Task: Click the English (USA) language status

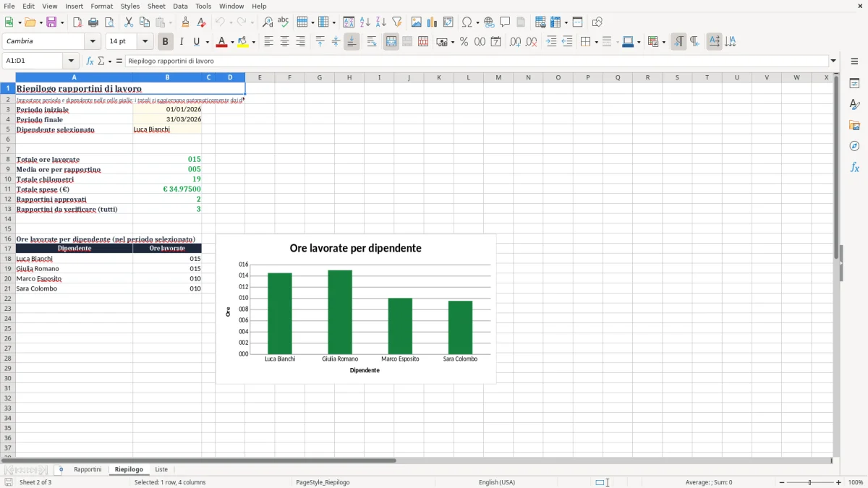Action: point(497,482)
